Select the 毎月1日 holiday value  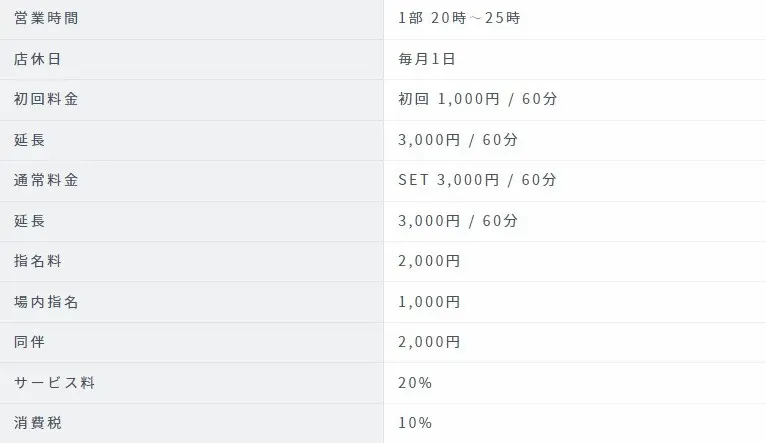point(427,59)
